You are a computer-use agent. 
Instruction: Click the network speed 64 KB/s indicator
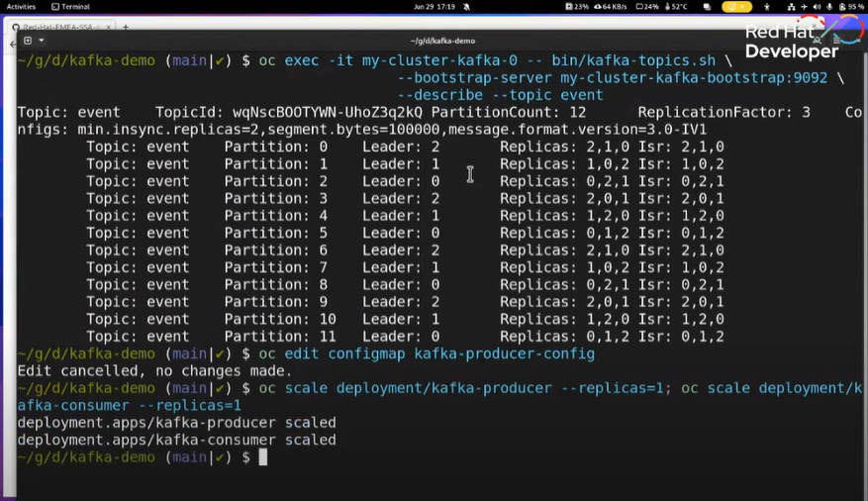pyautogui.click(x=610, y=7)
